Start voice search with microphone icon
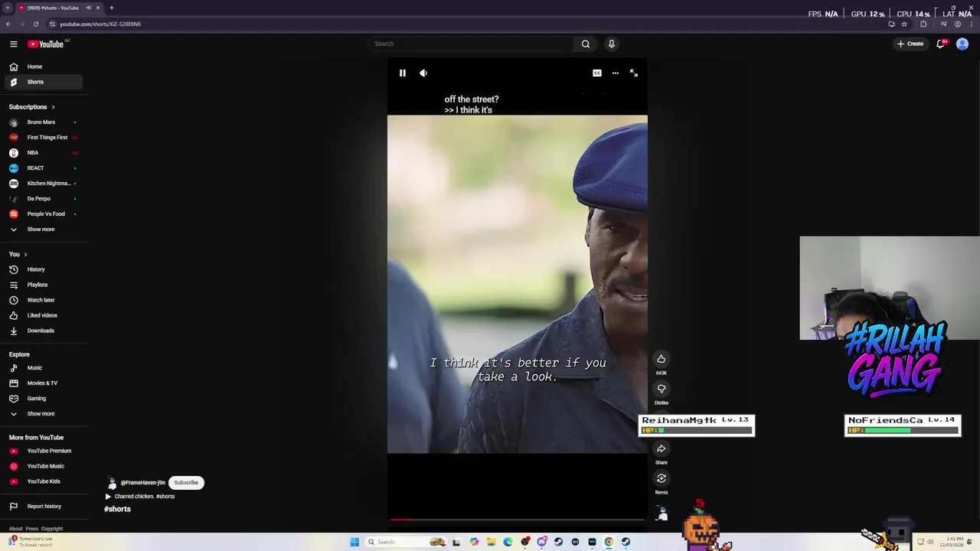Image resolution: width=980 pixels, height=551 pixels. [x=611, y=44]
